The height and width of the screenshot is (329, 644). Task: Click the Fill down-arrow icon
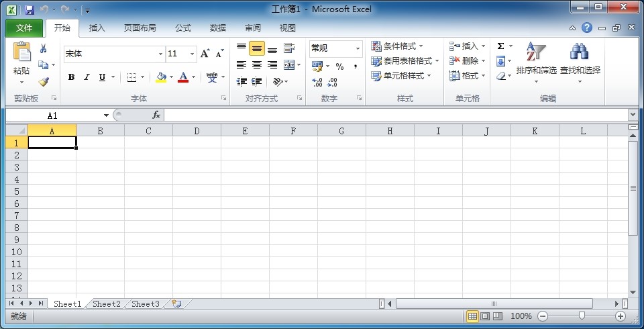coord(500,61)
